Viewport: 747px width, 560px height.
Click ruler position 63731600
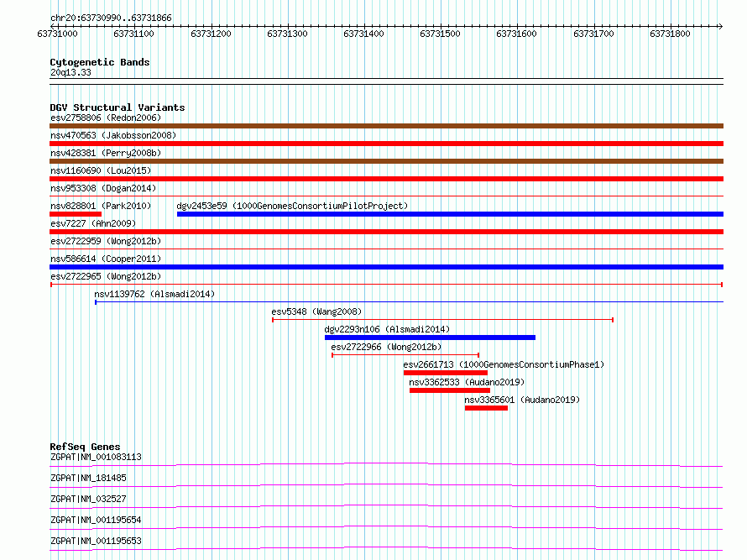pos(516,34)
